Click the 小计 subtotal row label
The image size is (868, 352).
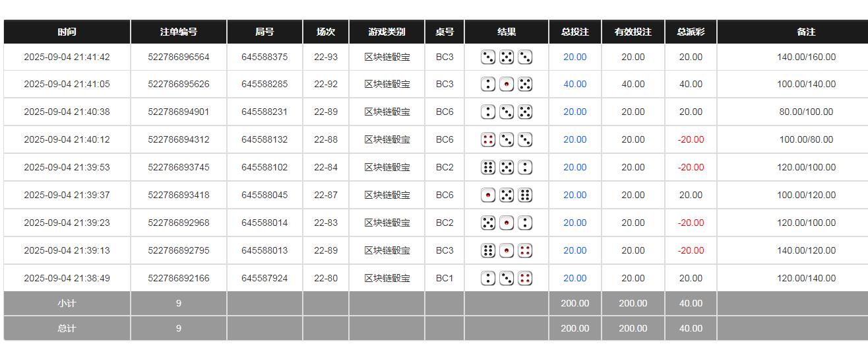click(x=67, y=304)
